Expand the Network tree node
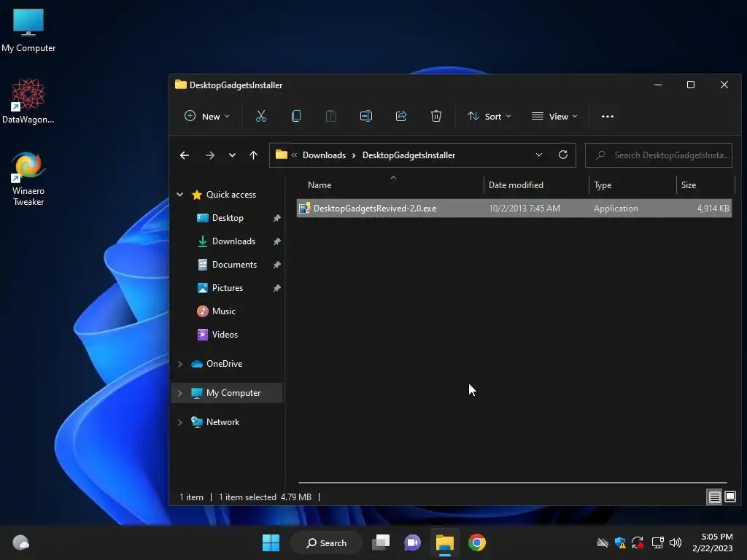This screenshot has height=560, width=747. (180, 422)
